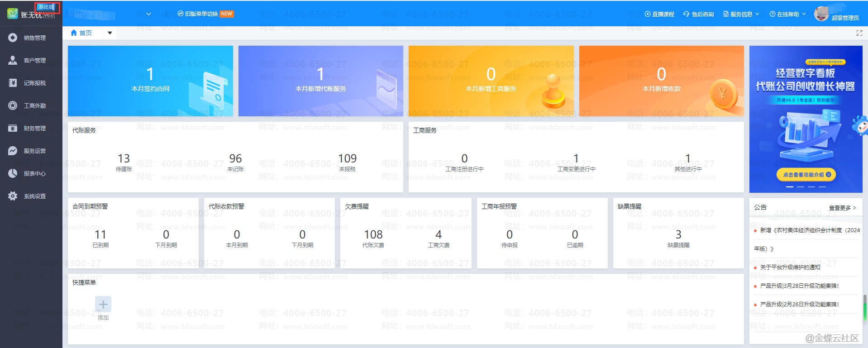Click the 客户管理 person icon
868x348 pixels.
(13, 60)
